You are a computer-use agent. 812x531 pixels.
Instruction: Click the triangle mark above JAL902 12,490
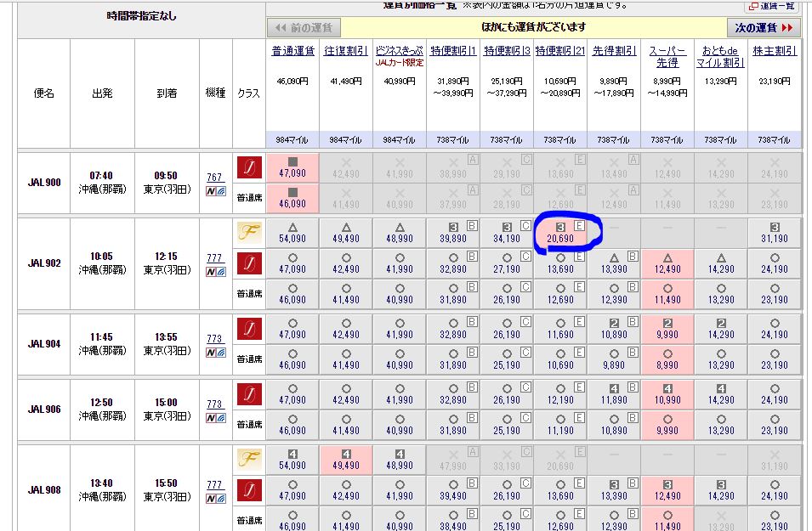[x=667, y=257]
